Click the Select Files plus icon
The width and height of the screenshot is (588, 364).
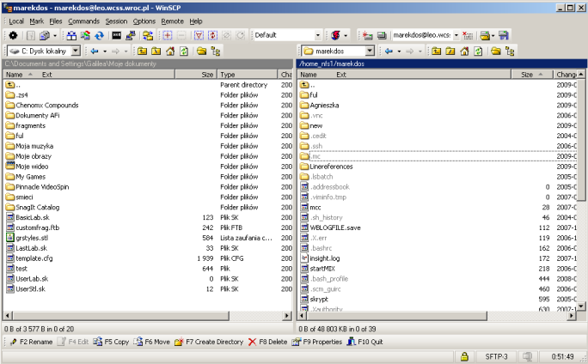[x=168, y=35]
